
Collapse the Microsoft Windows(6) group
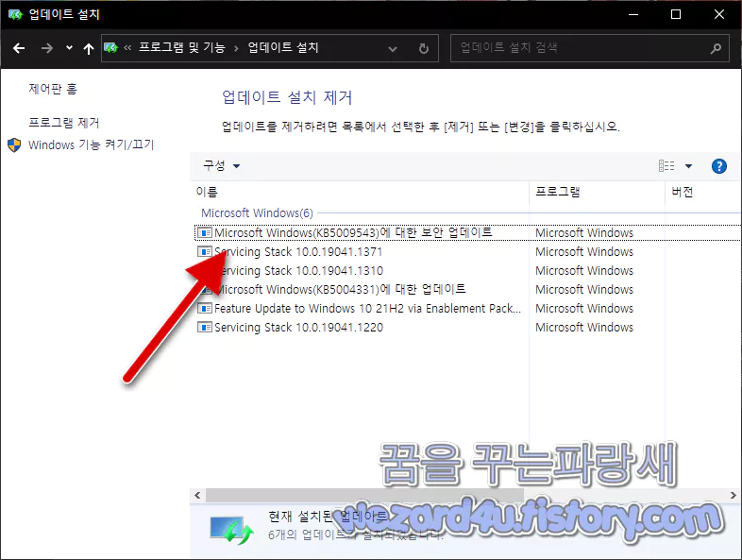(257, 213)
